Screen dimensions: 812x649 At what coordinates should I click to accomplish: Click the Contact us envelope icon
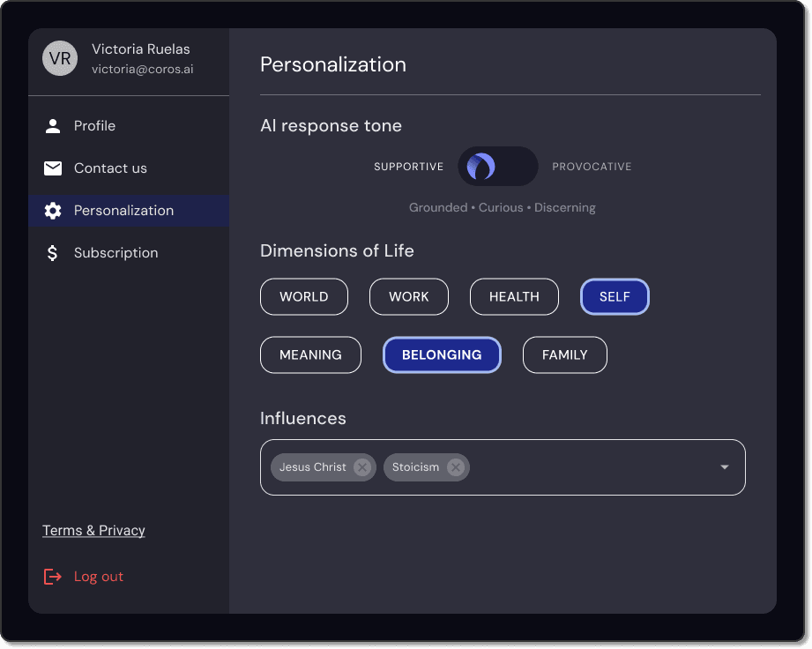pos(53,168)
